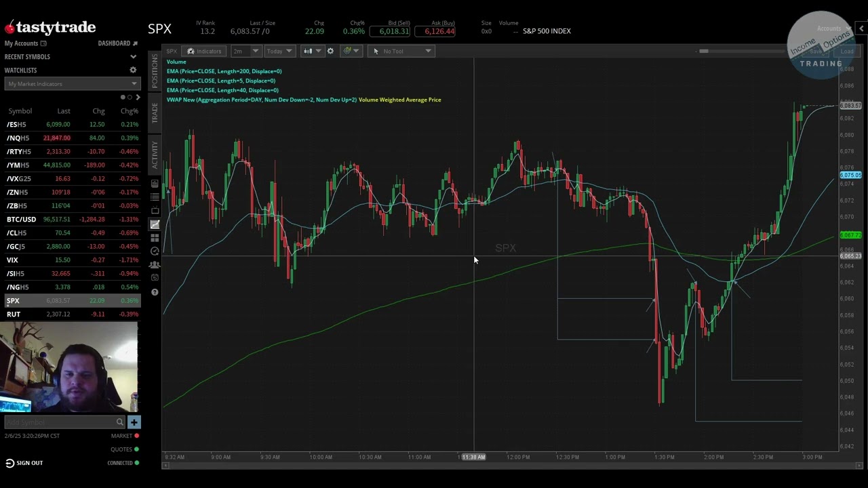
Task: Switch to the Trade vertical tab
Action: pyautogui.click(x=155, y=113)
